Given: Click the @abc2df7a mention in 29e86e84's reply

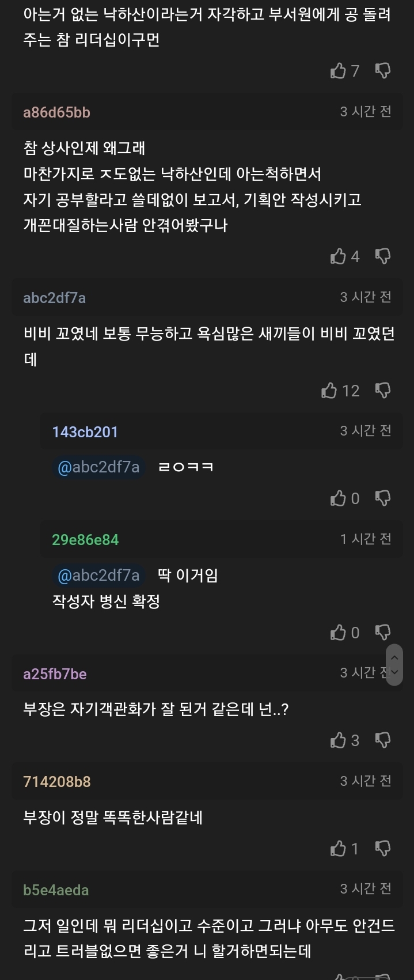Looking at the screenshot, I should pyautogui.click(x=98, y=575).
